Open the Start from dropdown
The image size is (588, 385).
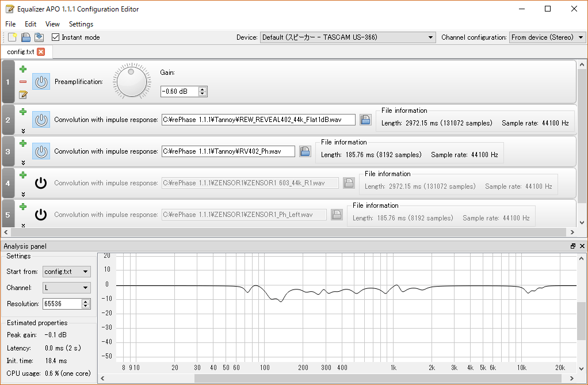(66, 271)
